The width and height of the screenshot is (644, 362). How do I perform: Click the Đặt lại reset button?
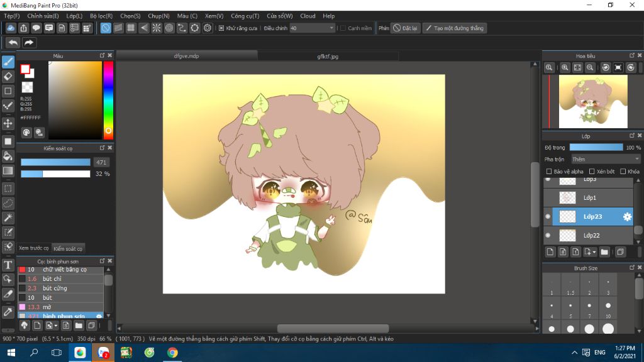tap(406, 28)
